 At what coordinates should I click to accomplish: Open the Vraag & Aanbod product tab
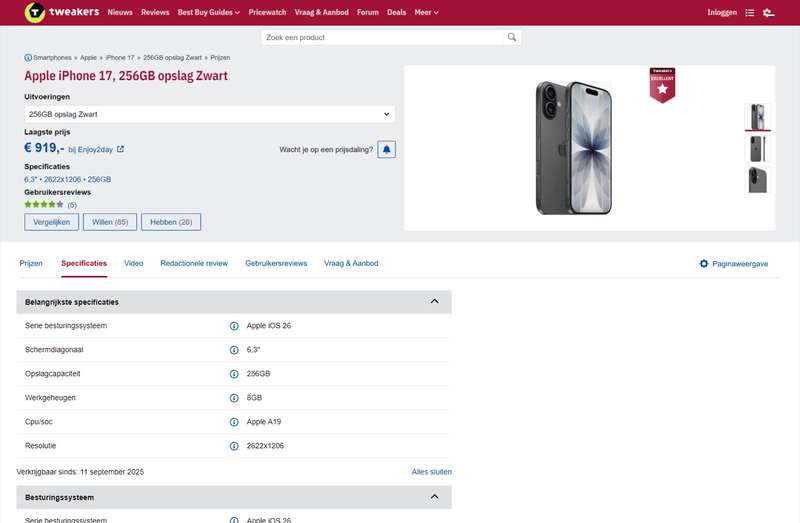coord(351,263)
